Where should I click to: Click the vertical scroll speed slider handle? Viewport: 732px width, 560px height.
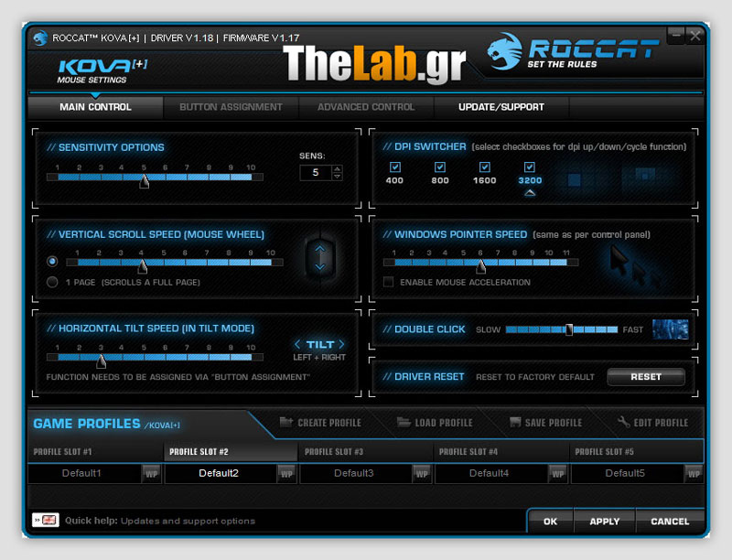point(143,266)
